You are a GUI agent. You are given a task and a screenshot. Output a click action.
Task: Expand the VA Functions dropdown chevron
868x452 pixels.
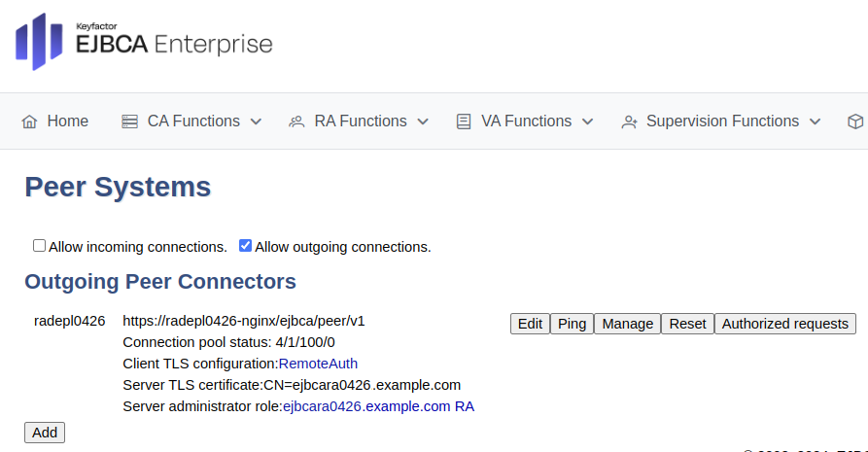click(587, 122)
